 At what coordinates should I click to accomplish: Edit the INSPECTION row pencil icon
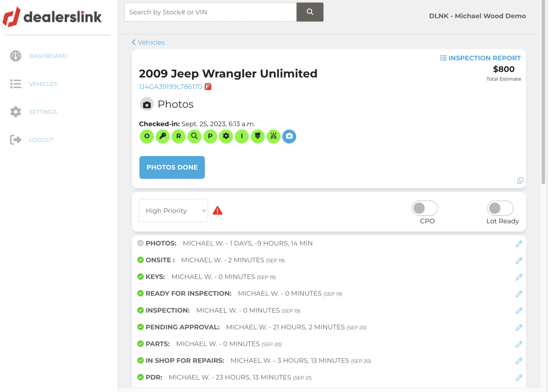(x=519, y=310)
